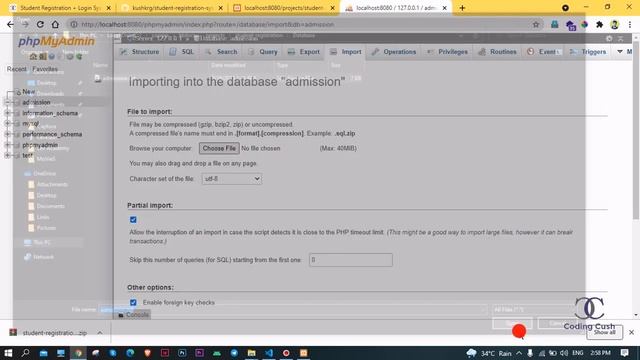Expand the mysql database tree node
This screenshot has width=640, height=360.
(x=7, y=123)
